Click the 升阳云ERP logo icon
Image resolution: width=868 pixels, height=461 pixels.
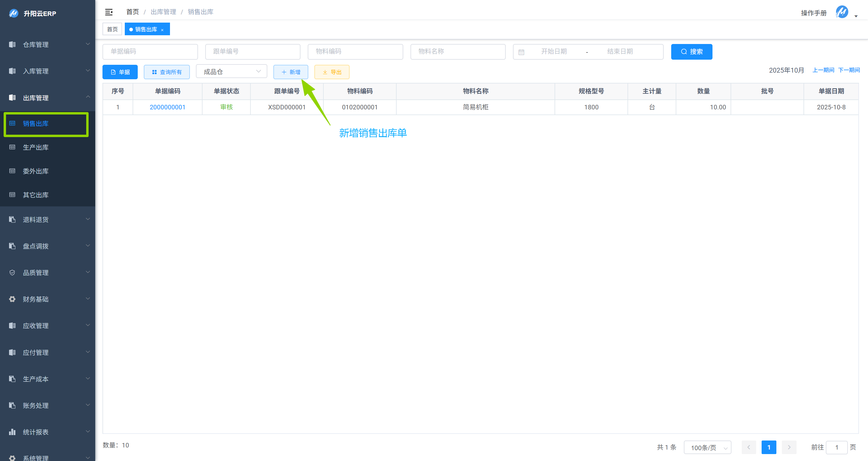(14, 14)
